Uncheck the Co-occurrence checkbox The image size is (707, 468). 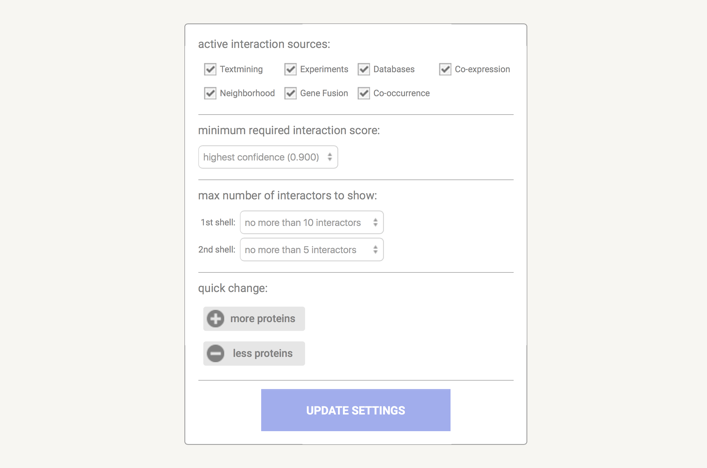tap(364, 93)
